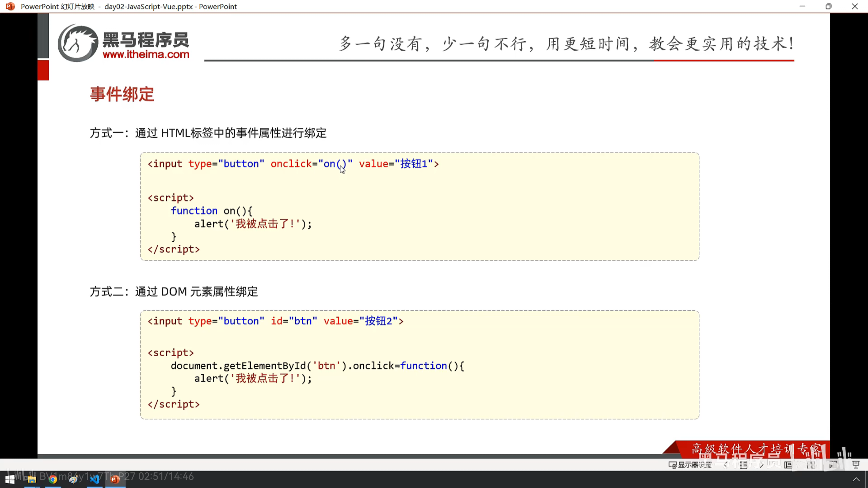This screenshot has width=868, height=488.
Task: Click the PowerPoint logo in the title bar
Action: 10,6
